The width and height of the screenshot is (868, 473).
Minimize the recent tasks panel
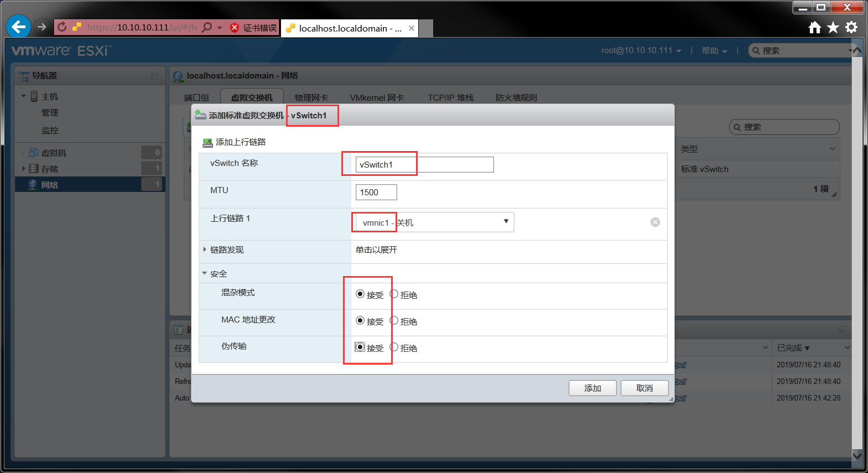pyautogui.click(x=843, y=330)
